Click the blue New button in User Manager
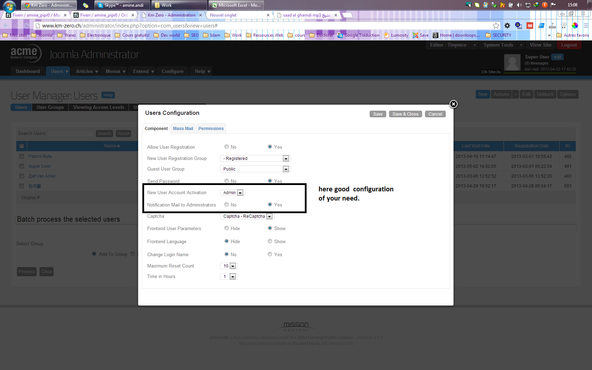 tap(483, 94)
